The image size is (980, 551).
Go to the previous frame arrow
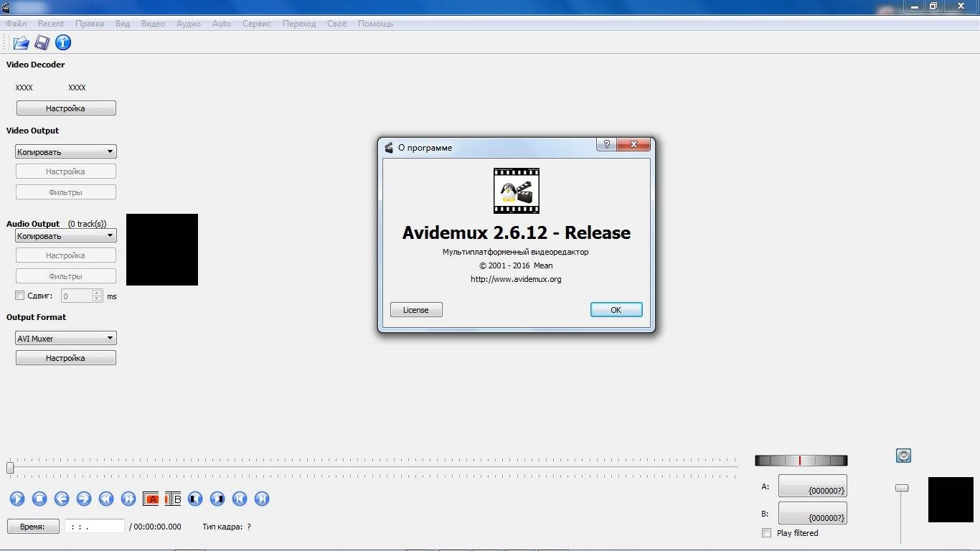tap(62, 499)
